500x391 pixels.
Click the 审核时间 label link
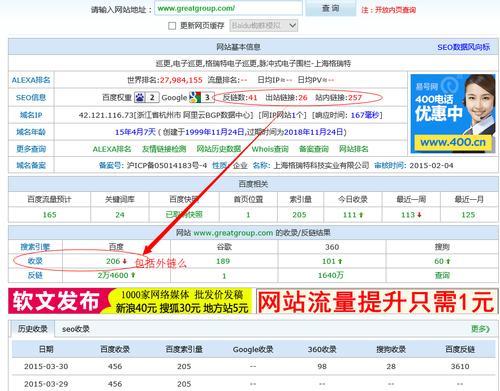tap(390, 165)
